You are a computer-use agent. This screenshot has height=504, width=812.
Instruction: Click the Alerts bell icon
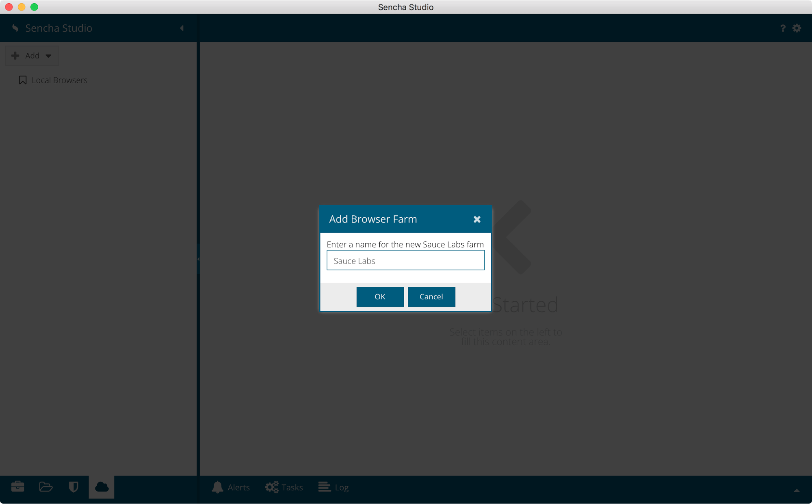pyautogui.click(x=217, y=487)
